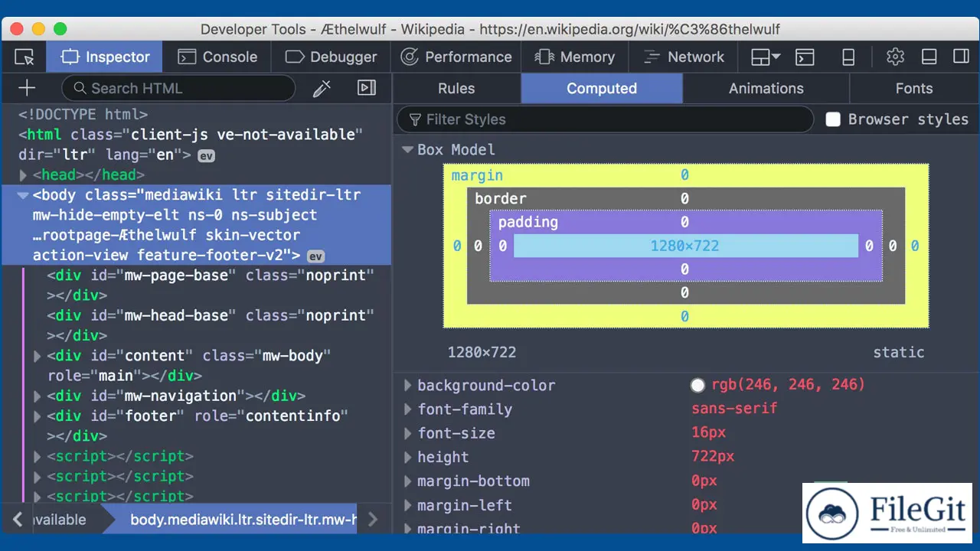Move breadcrumbs left with the arrow
This screenshot has height=551, width=980.
click(18, 520)
